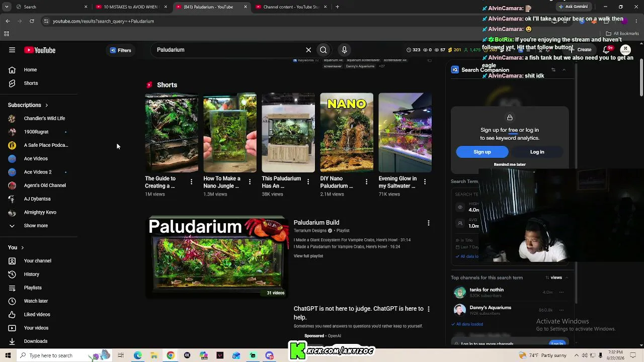
Task: Expand the Subscriptions section
Action: [28, 105]
